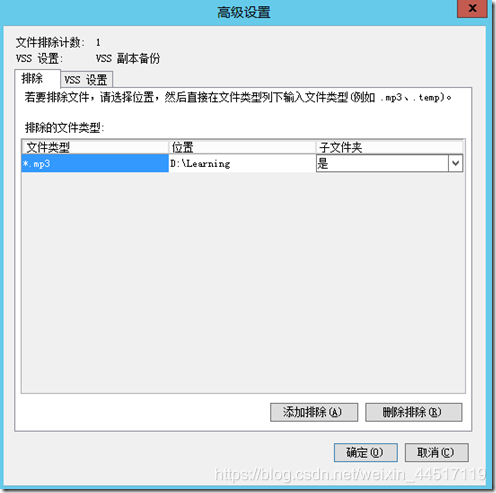Click the 文件类型 column header
Screen dimensions: 496x493
[95, 147]
